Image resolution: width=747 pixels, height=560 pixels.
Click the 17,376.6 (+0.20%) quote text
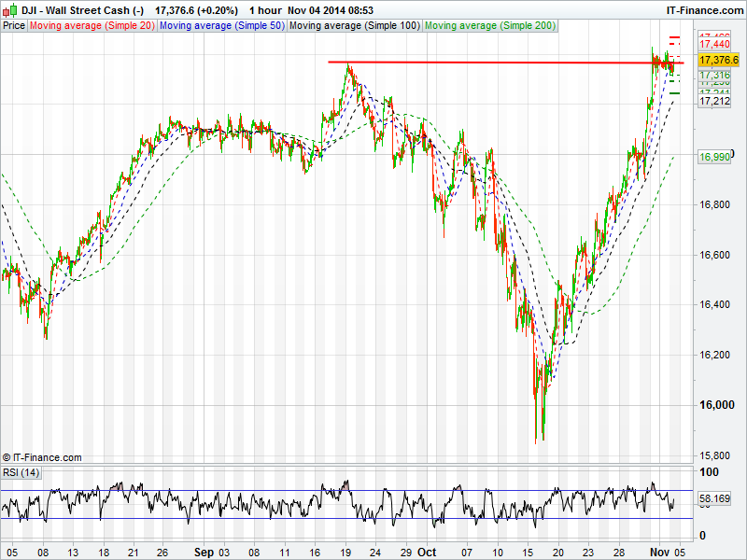pos(196,10)
